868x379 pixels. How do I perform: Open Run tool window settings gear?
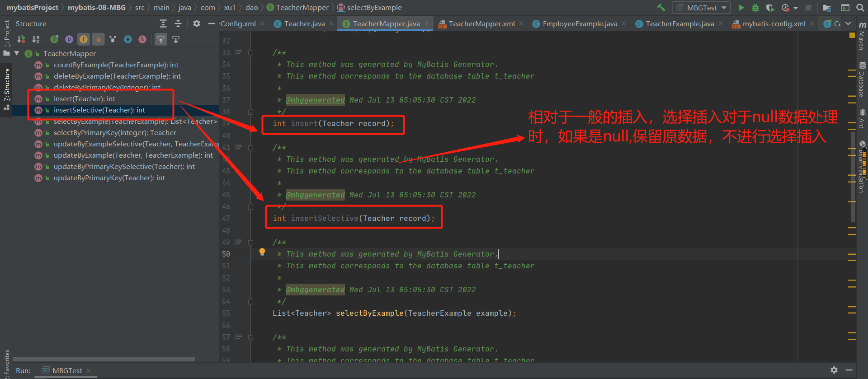834,370
